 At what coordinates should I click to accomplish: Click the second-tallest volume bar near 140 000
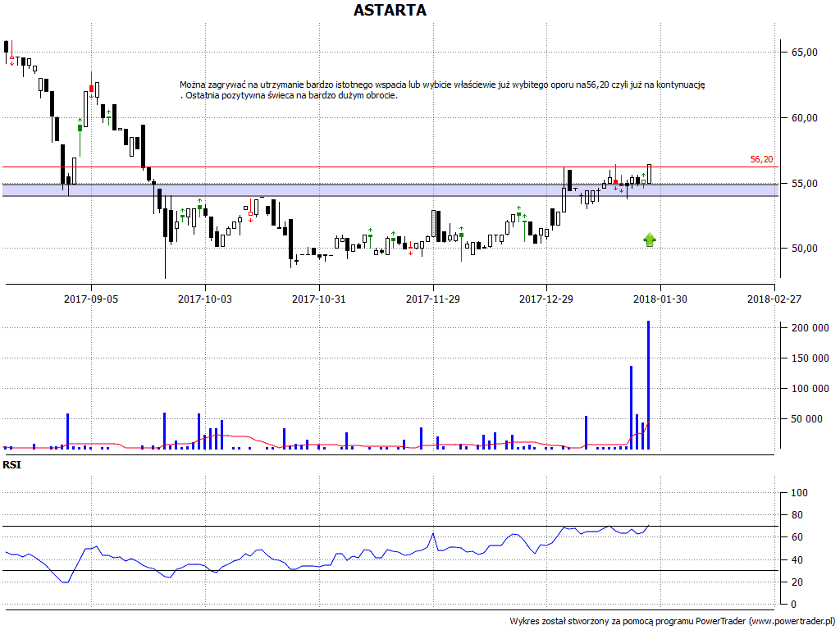click(x=631, y=408)
